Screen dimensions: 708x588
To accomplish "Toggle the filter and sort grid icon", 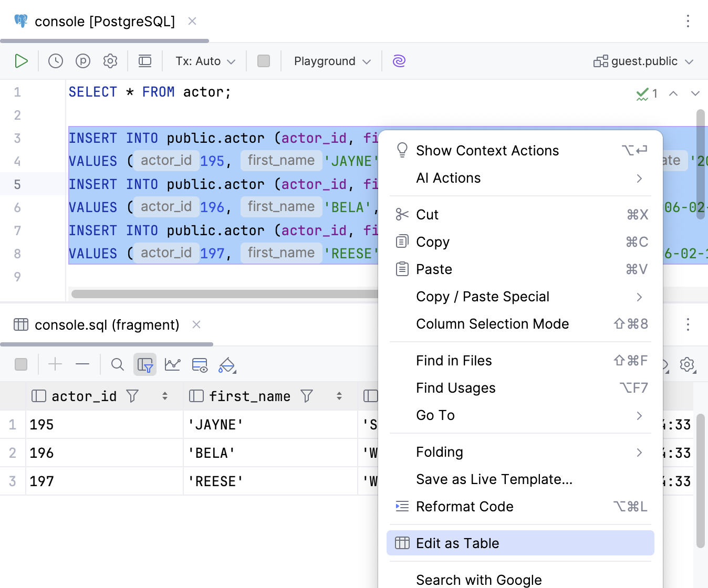I will (x=145, y=364).
